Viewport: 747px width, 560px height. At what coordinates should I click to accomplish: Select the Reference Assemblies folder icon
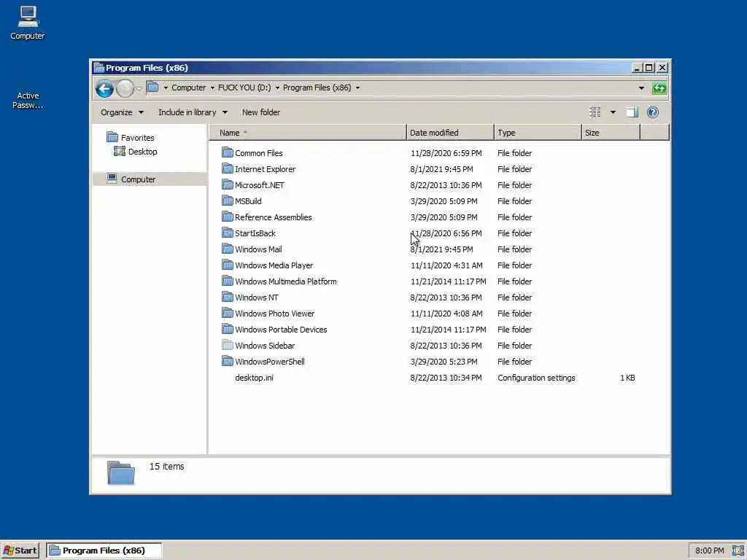[228, 217]
